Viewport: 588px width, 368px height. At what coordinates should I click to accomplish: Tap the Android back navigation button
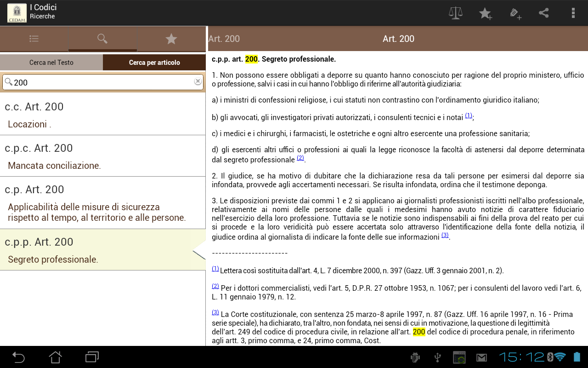click(18, 357)
